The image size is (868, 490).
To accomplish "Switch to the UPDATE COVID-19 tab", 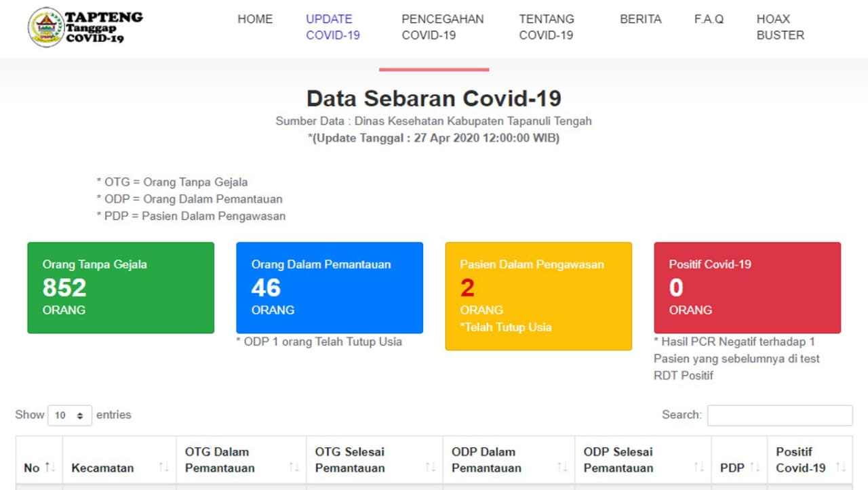I will pos(333,27).
